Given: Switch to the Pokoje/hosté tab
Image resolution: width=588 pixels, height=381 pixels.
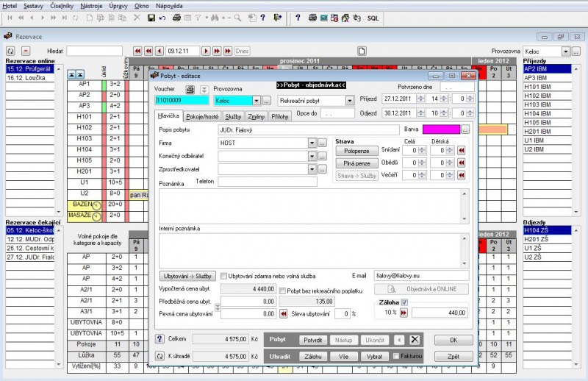Looking at the screenshot, I should point(203,115).
